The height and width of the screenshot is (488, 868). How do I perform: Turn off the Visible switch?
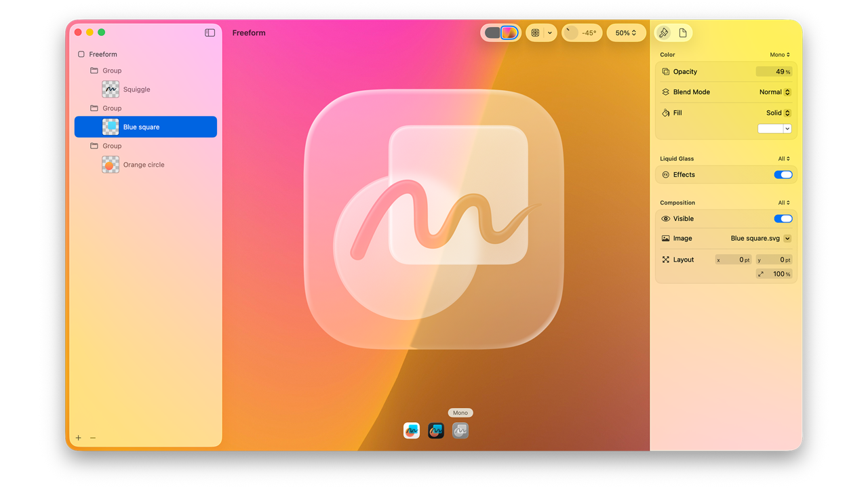click(783, 219)
